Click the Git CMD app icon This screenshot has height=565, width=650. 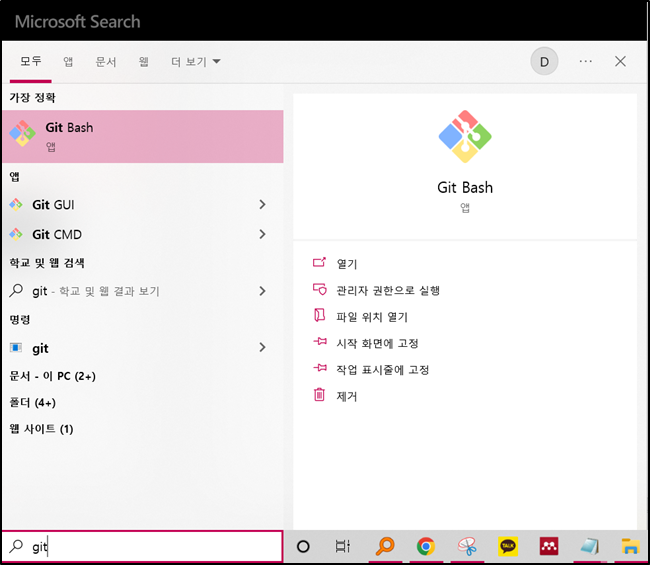(x=16, y=234)
